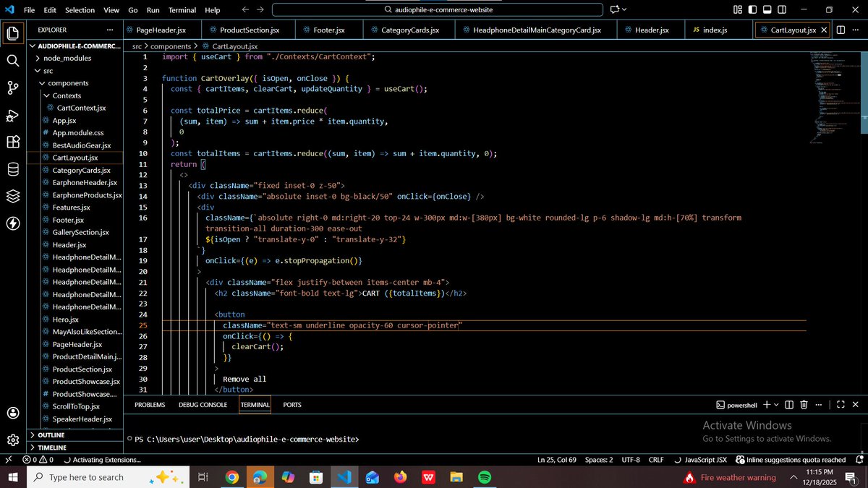Close the terminal panel
This screenshot has height=488, width=868.
(856, 405)
